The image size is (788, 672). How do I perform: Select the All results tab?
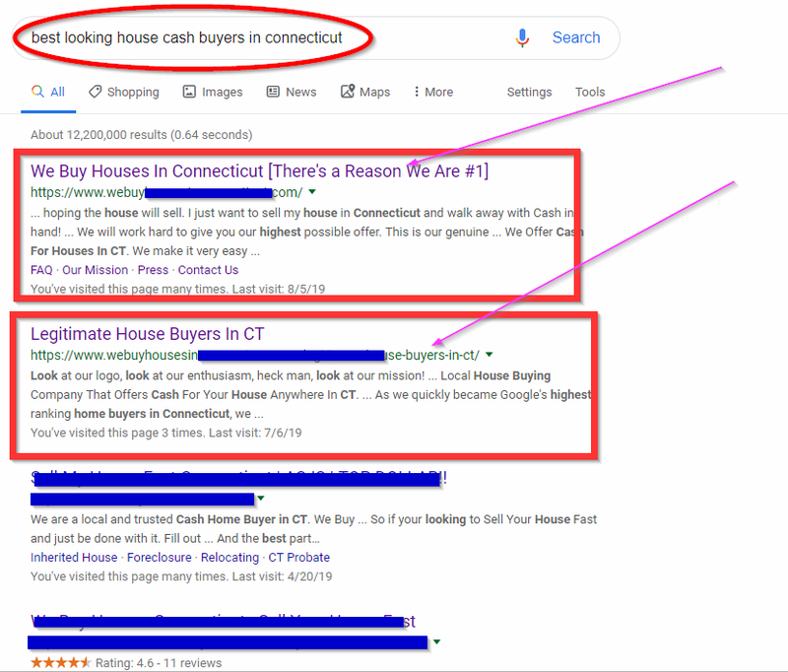(48, 92)
